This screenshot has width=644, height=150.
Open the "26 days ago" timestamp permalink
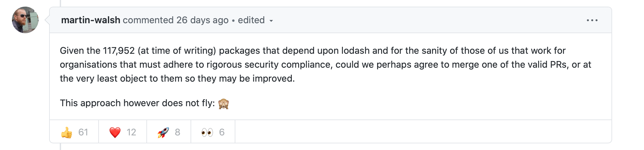coord(202,20)
